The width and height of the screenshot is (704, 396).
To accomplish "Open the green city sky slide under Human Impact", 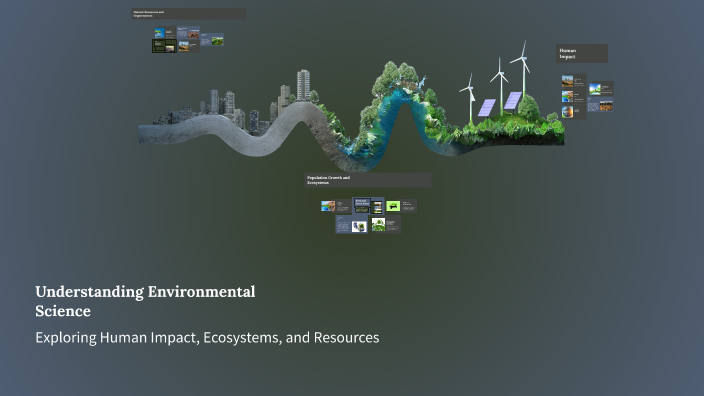I will pyautogui.click(x=601, y=88).
